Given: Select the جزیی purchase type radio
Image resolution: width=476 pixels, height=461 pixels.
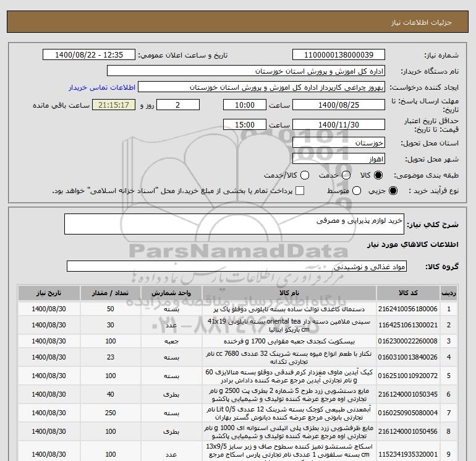Looking at the screenshot, I should tap(393, 191).
